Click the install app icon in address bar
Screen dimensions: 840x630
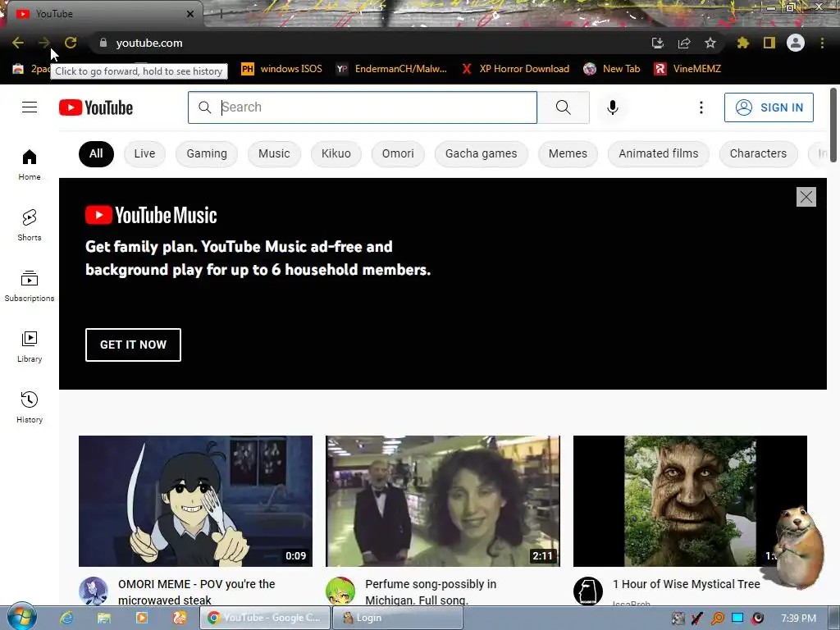(x=658, y=43)
